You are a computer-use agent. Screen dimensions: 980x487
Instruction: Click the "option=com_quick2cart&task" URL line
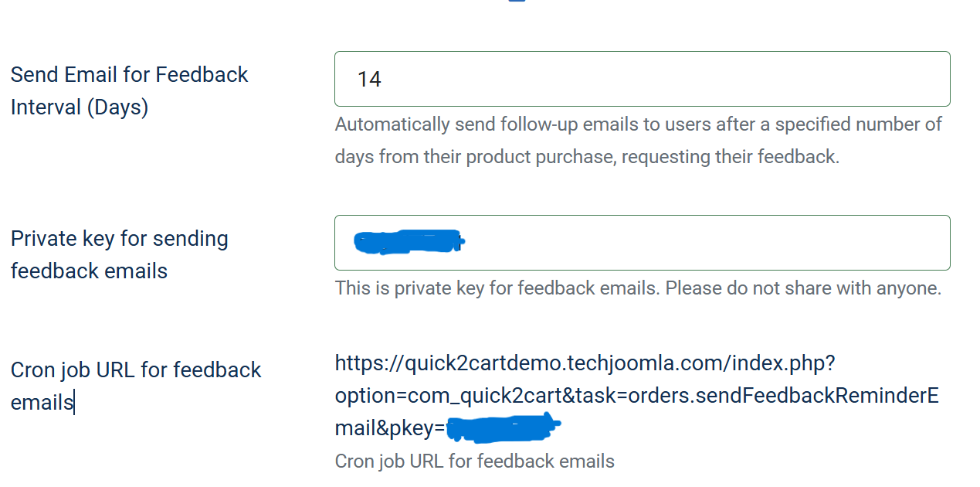(479, 396)
